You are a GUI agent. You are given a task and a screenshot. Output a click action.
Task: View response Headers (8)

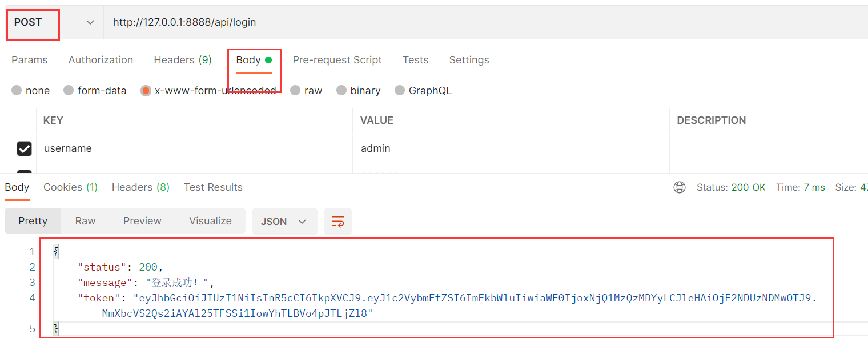click(140, 187)
